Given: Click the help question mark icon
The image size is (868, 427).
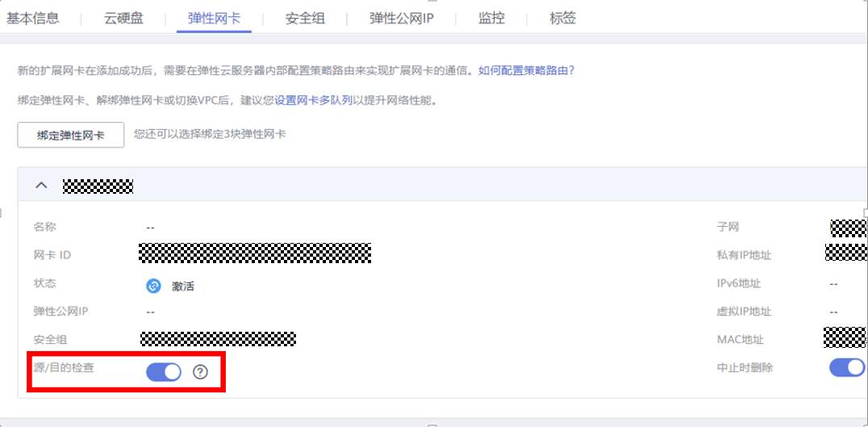Looking at the screenshot, I should (x=200, y=372).
